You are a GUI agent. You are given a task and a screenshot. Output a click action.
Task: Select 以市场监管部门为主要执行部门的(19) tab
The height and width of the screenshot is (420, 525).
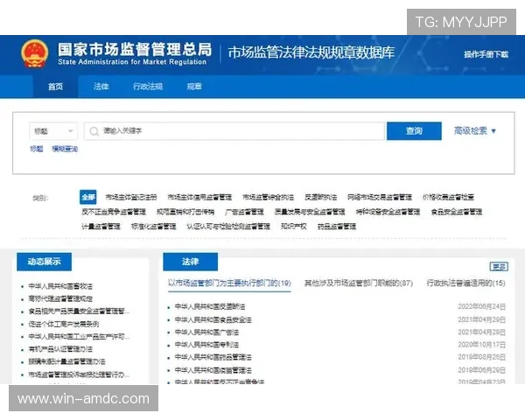click(x=229, y=283)
